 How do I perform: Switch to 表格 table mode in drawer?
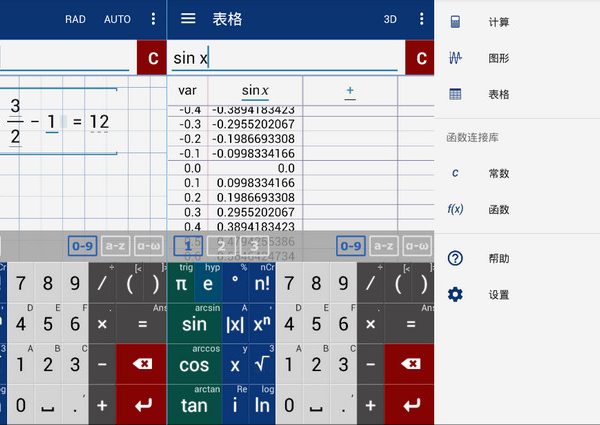[498, 94]
